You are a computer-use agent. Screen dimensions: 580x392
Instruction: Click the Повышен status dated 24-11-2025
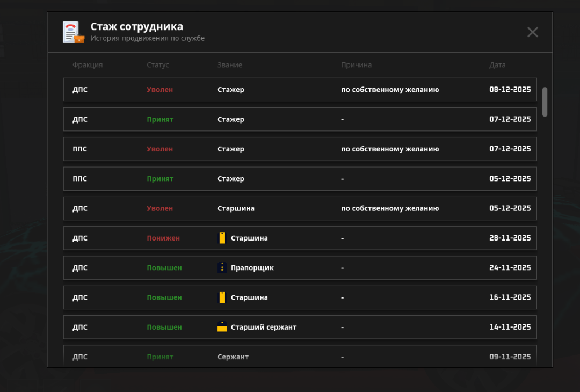point(164,267)
